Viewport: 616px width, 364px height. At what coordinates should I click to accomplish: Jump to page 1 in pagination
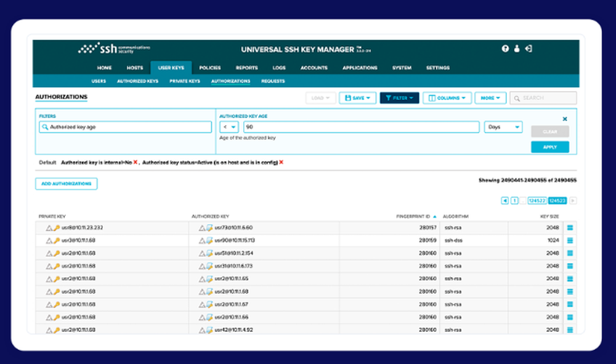[514, 201]
